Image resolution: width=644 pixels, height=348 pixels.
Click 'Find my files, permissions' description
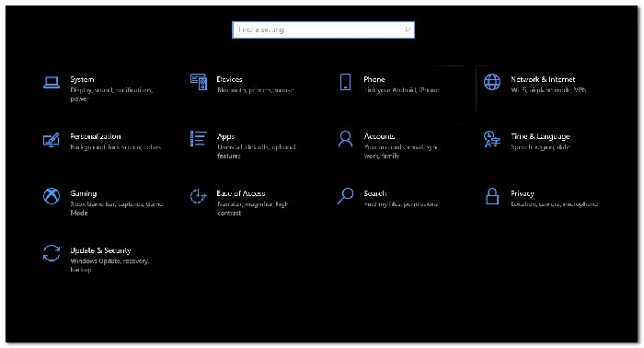point(401,204)
